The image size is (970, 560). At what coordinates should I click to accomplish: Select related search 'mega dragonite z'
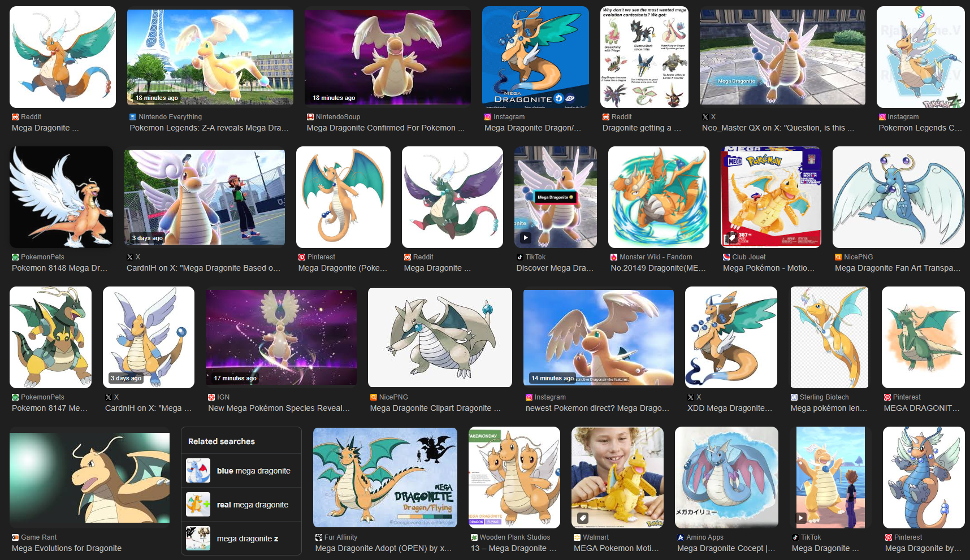click(x=241, y=539)
